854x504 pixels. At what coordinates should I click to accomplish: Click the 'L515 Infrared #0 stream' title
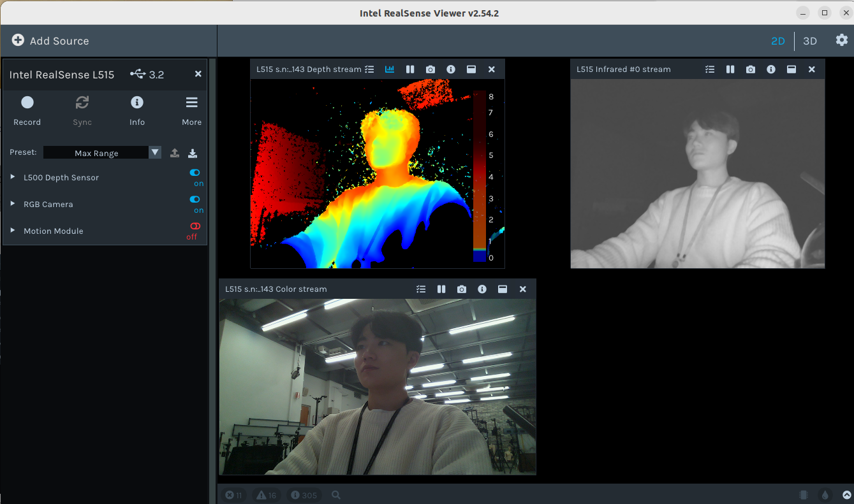coord(624,69)
